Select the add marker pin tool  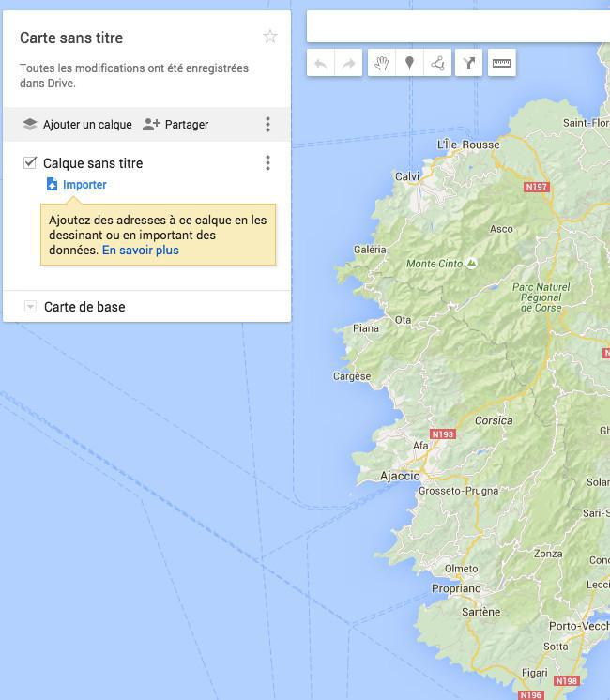coord(409,64)
